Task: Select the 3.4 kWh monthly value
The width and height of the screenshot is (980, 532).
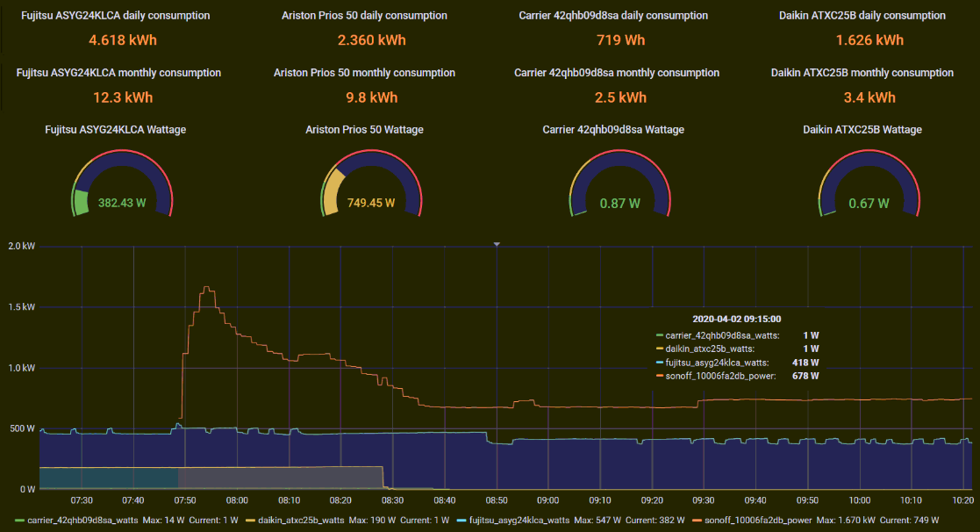Action: click(x=869, y=97)
